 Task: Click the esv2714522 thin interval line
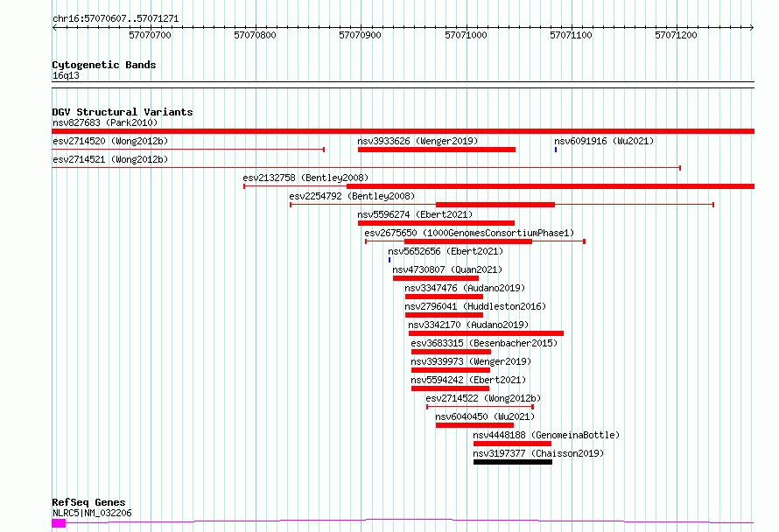click(x=480, y=407)
